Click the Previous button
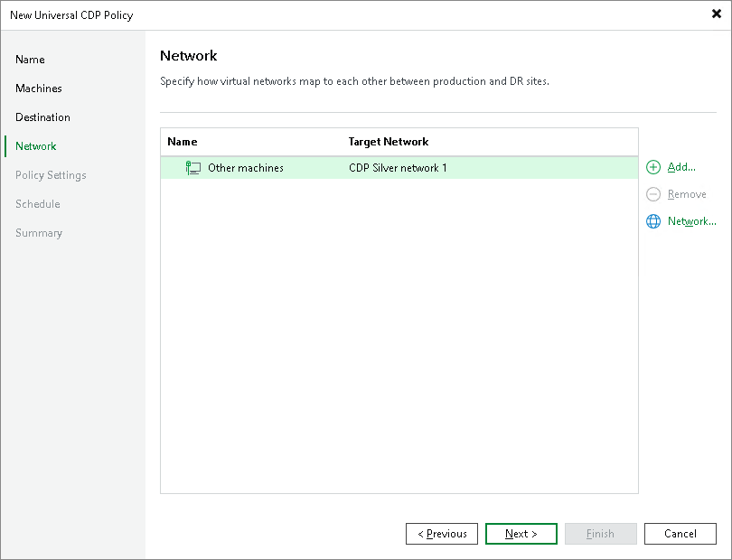This screenshot has width=732, height=560. coord(442,534)
